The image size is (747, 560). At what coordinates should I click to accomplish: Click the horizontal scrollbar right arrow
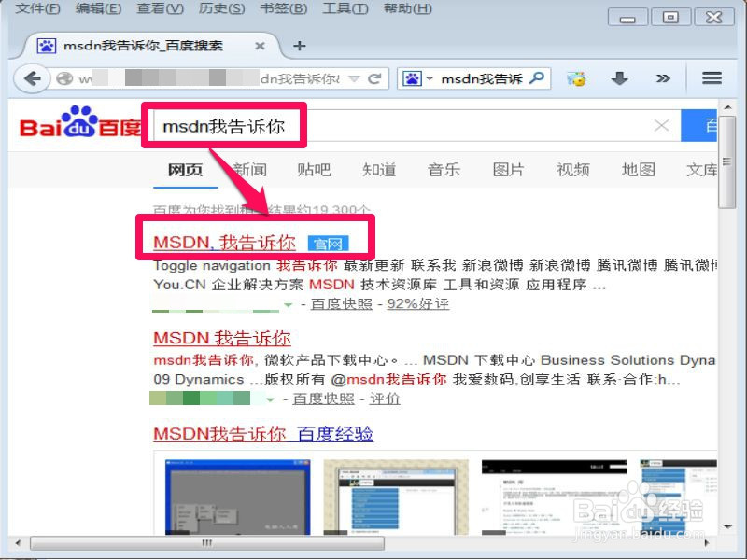(x=707, y=543)
